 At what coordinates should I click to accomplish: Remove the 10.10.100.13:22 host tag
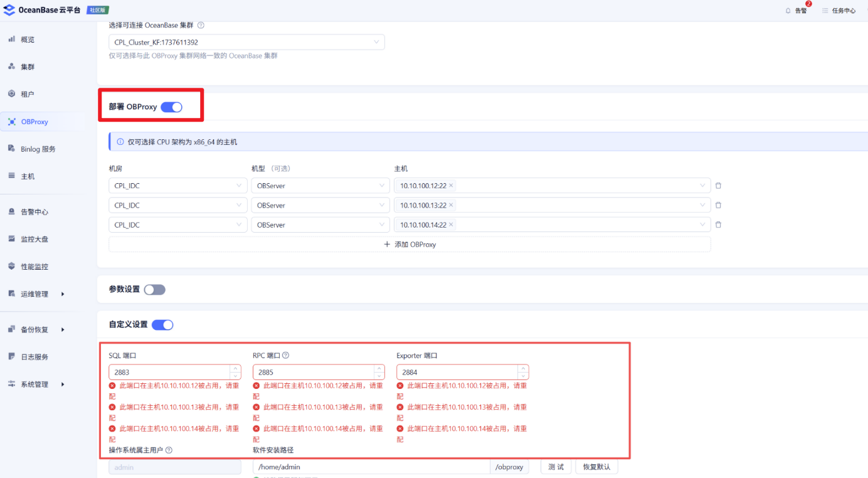[x=451, y=205]
